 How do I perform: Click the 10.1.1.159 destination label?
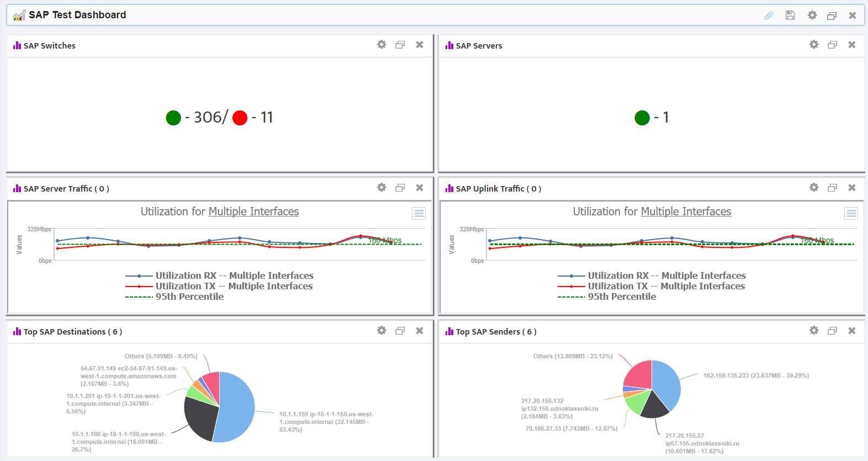pos(326,422)
